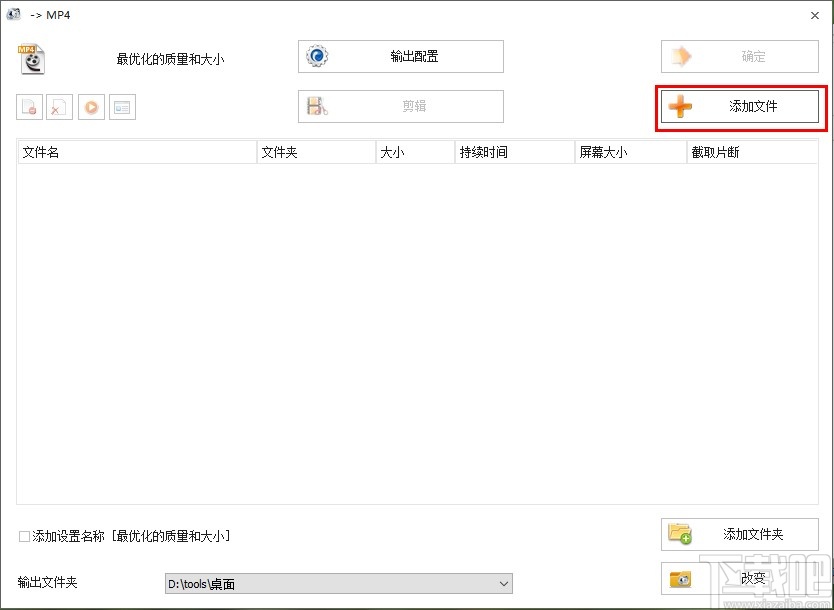Open file information with the details icon
Viewport: 834px width, 610px height.
(122, 106)
